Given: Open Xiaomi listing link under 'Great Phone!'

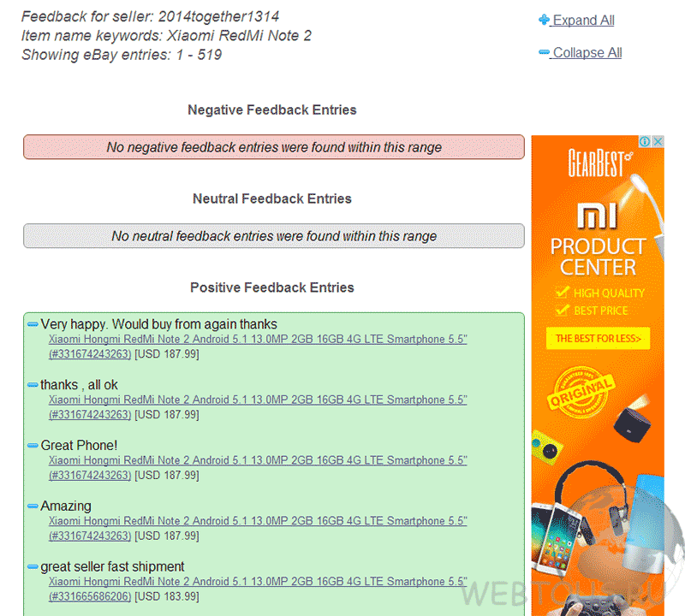Looking at the screenshot, I should (x=258, y=460).
